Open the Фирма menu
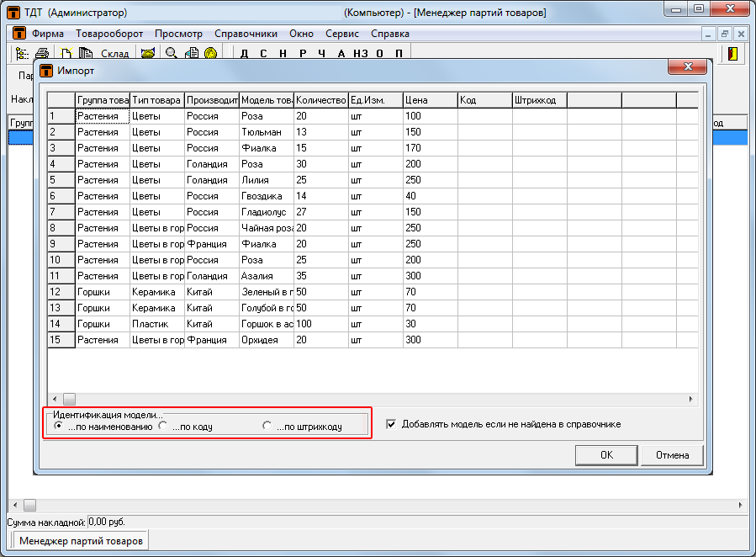 point(48,34)
